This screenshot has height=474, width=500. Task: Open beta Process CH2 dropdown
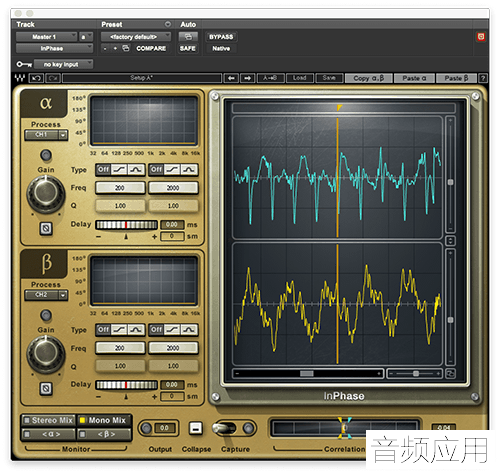click(x=46, y=295)
